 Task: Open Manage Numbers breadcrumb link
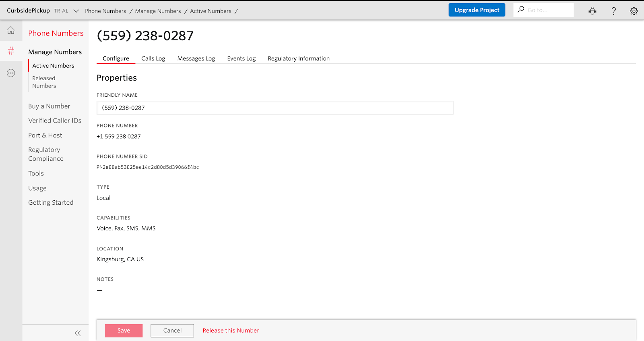click(158, 11)
